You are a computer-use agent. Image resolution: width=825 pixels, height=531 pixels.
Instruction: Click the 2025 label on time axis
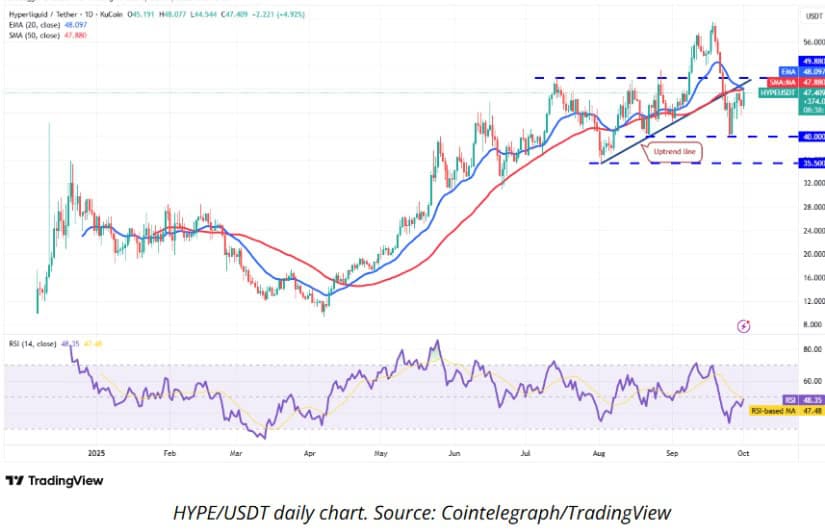(96, 451)
